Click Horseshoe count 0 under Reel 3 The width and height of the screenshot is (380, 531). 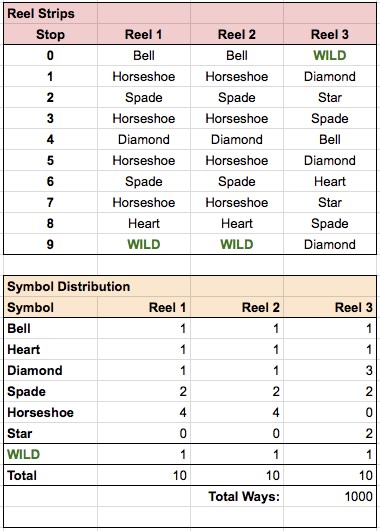pyautogui.click(x=330, y=412)
